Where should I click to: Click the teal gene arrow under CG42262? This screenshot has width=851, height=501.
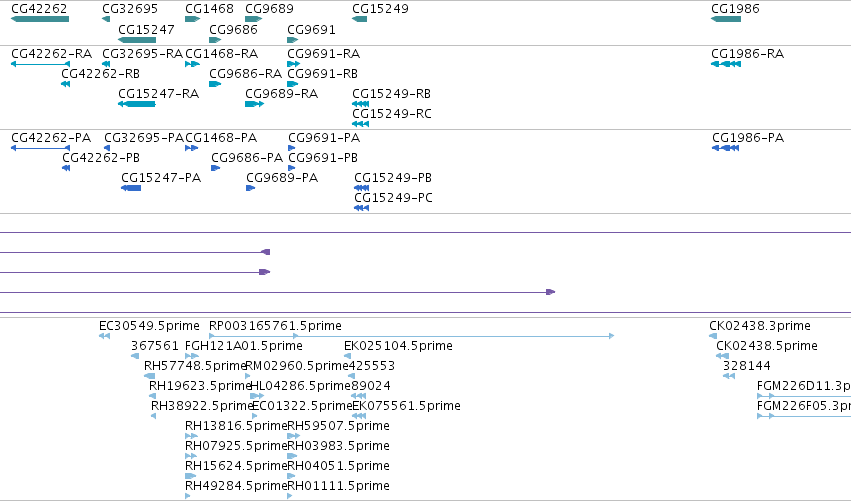(40, 20)
